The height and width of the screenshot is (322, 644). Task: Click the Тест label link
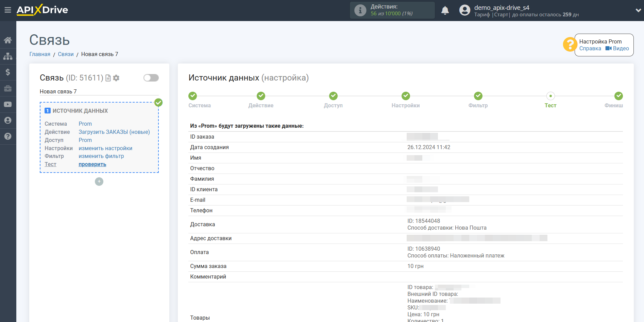[x=50, y=164]
